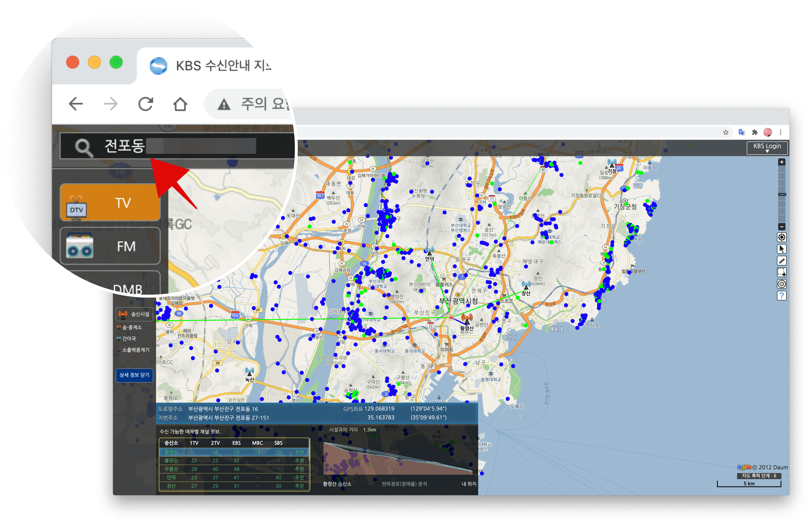Click the lot address 전포동 27-151

(229, 418)
